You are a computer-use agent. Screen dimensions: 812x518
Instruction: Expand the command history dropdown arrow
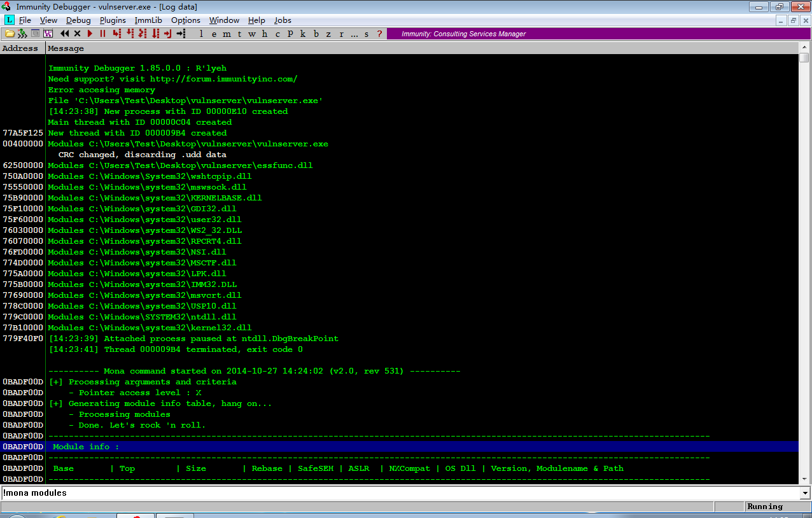pyautogui.click(x=805, y=493)
